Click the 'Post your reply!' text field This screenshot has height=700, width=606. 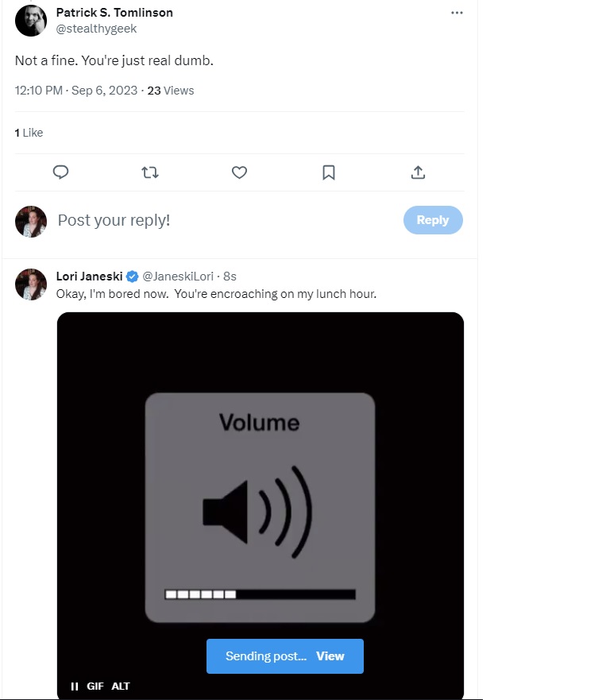[222, 220]
